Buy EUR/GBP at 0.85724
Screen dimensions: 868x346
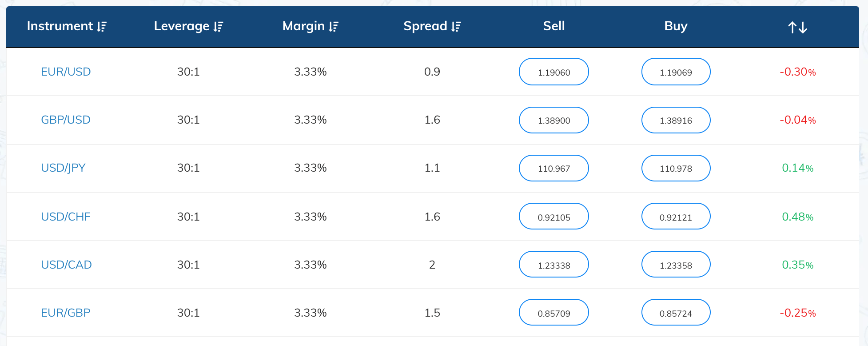pyautogui.click(x=676, y=313)
